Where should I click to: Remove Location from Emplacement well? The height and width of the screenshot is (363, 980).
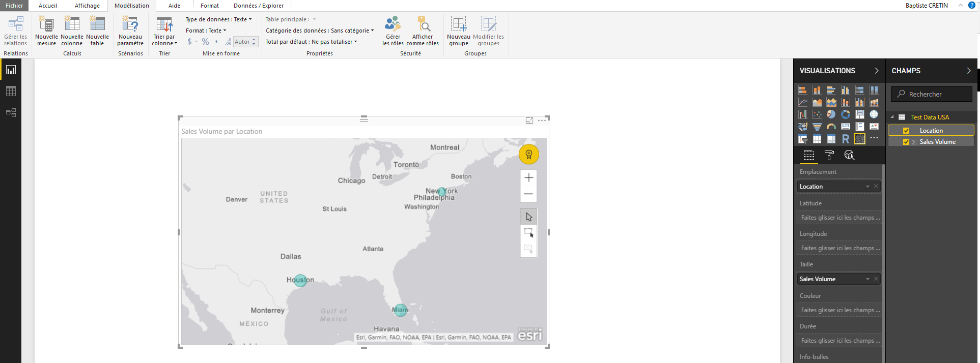[x=876, y=187]
